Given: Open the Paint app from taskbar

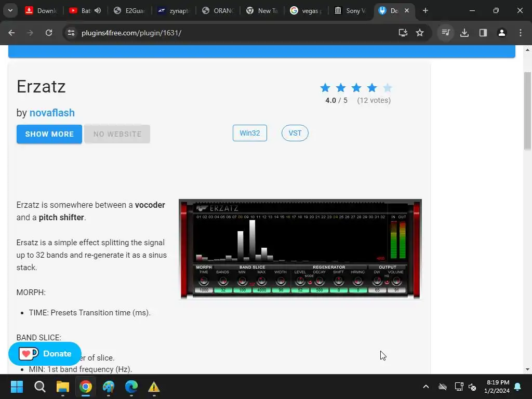Looking at the screenshot, I should click(x=109, y=387).
